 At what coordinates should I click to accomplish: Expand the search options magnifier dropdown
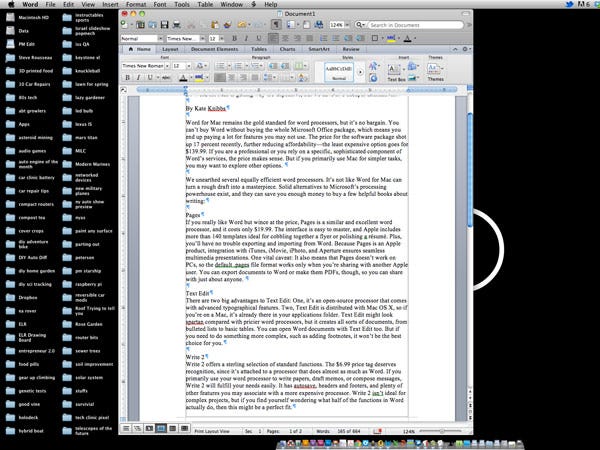point(360,25)
